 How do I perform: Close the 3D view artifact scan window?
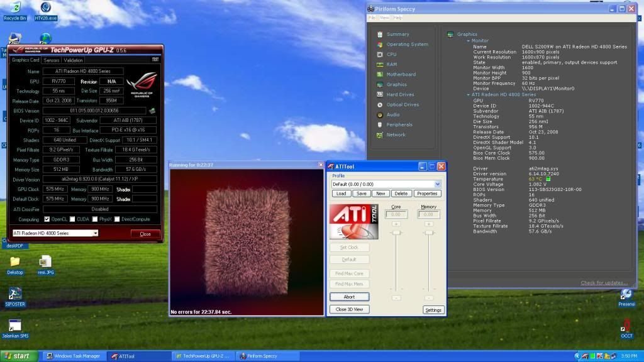coord(321,165)
